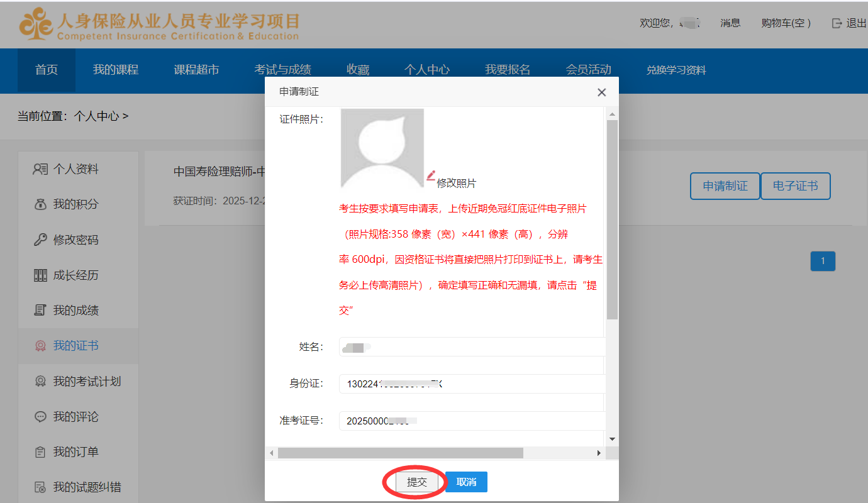Click the speech bubble icon for 我的评论

40,417
